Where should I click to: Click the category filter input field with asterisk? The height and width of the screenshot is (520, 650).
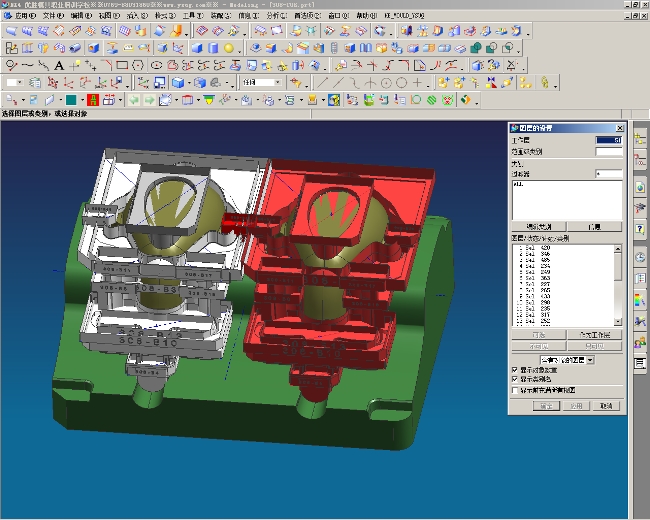609,174
